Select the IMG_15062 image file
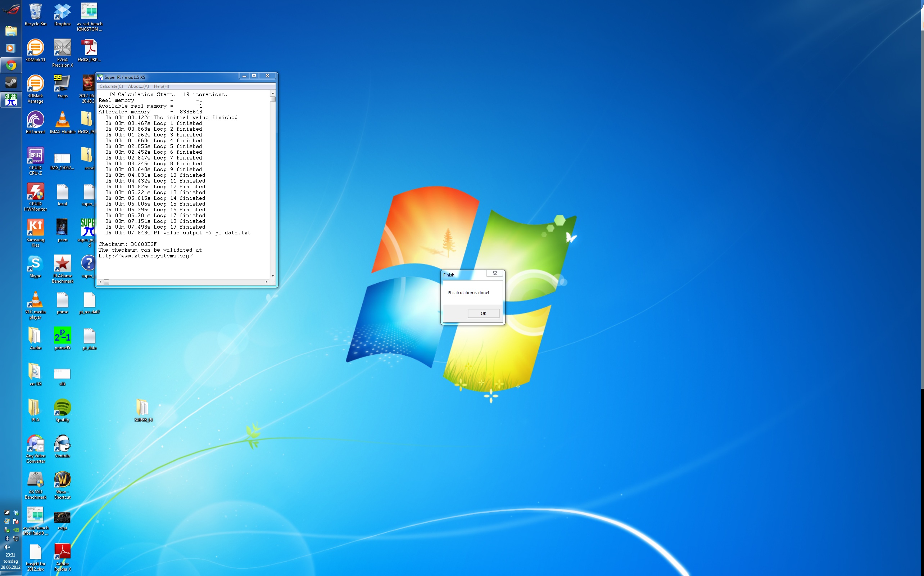Image resolution: width=924 pixels, height=576 pixels. click(x=63, y=161)
